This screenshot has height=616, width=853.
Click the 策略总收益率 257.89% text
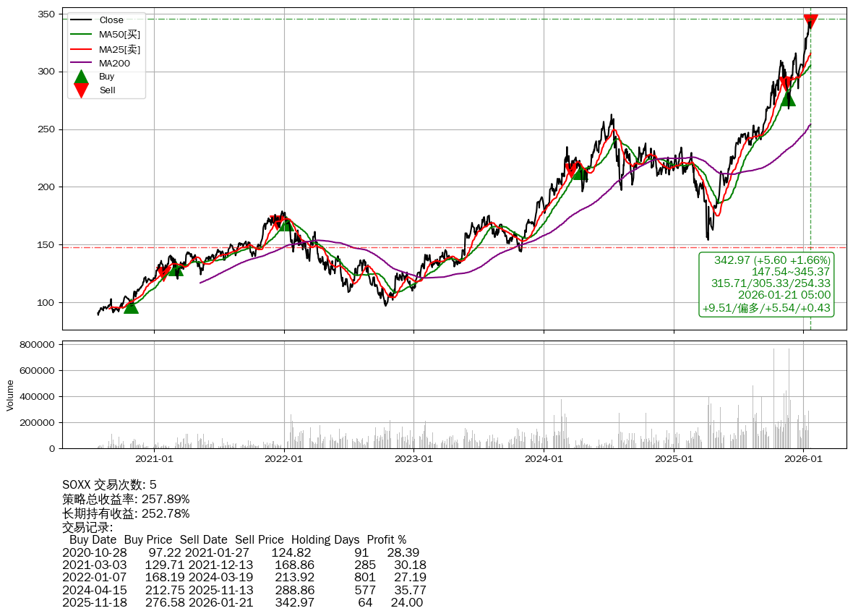126,499
